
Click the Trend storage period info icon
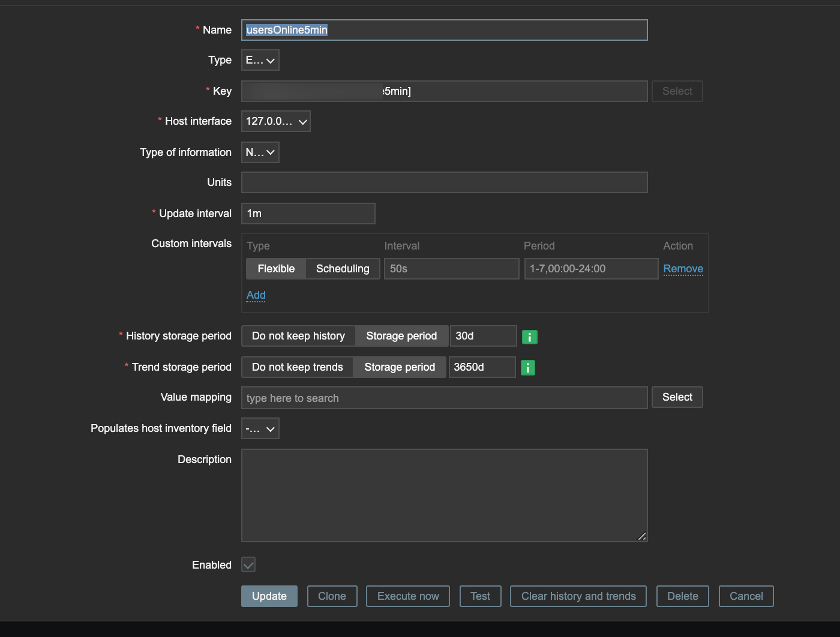[x=527, y=368]
